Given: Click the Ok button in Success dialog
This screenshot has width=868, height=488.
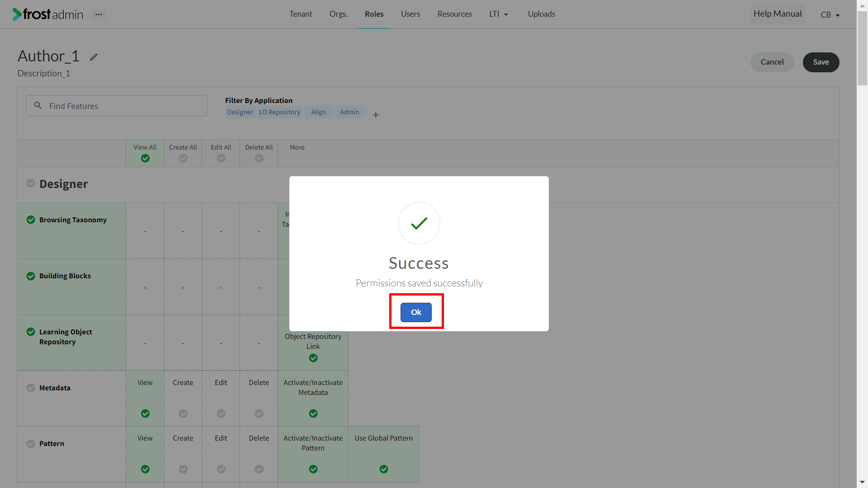Looking at the screenshot, I should (416, 312).
